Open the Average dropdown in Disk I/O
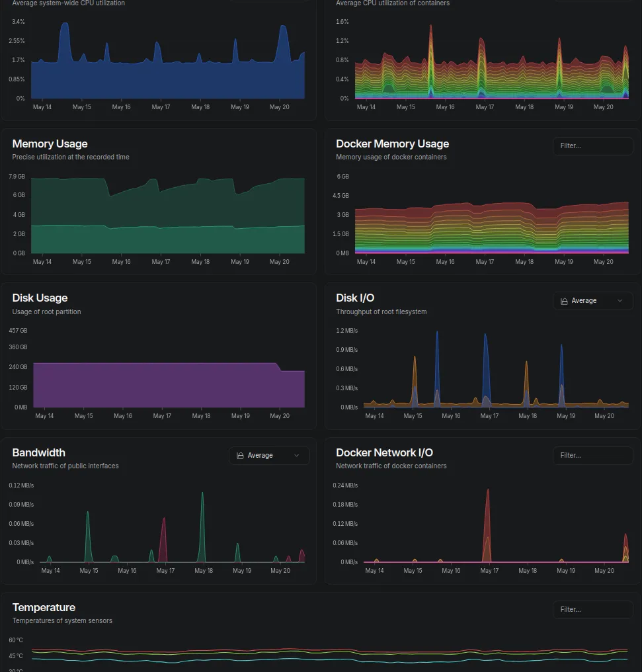 [593, 301]
